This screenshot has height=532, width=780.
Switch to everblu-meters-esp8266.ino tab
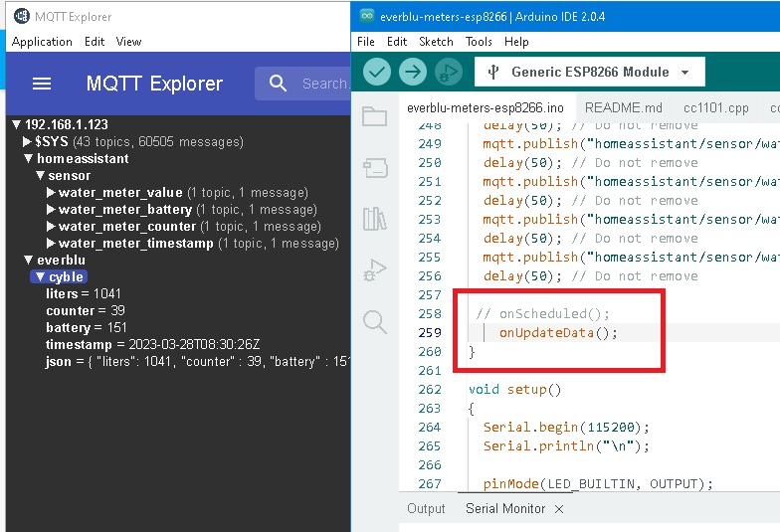(486, 107)
